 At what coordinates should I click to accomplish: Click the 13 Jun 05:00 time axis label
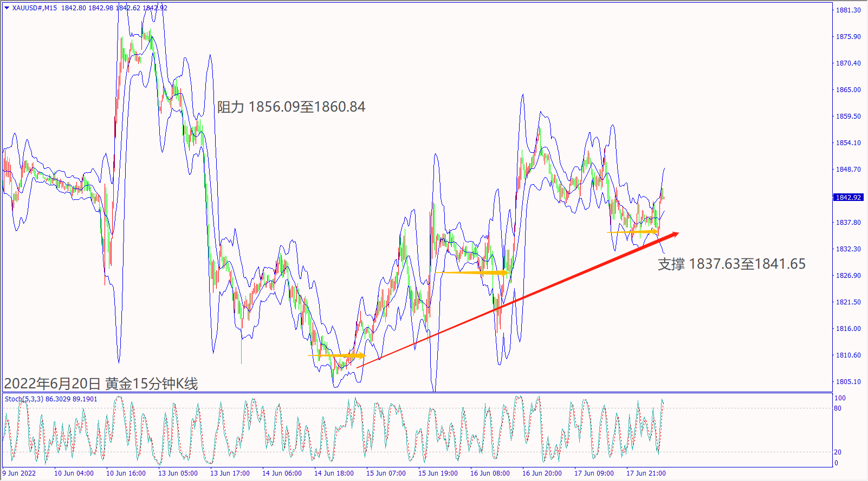pyautogui.click(x=178, y=473)
